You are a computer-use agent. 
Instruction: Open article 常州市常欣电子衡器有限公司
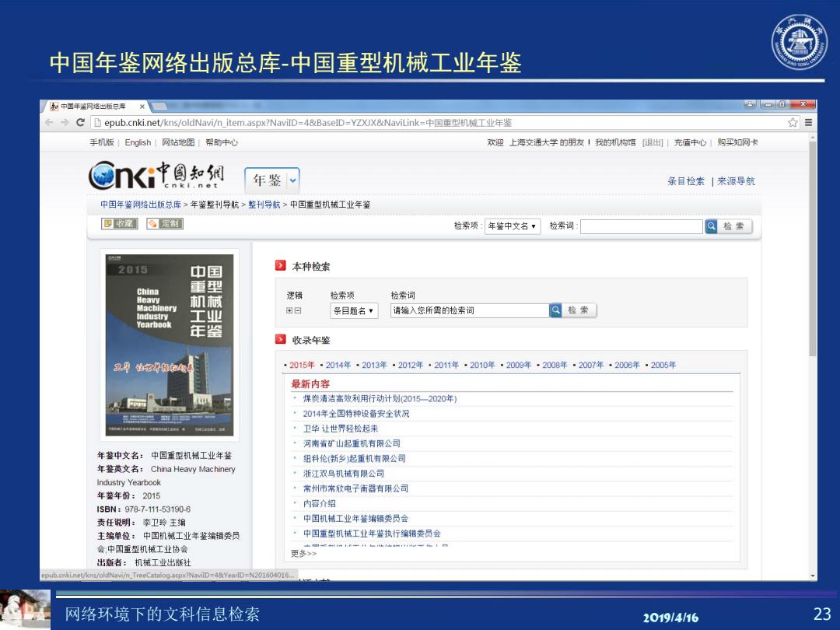tap(355, 488)
